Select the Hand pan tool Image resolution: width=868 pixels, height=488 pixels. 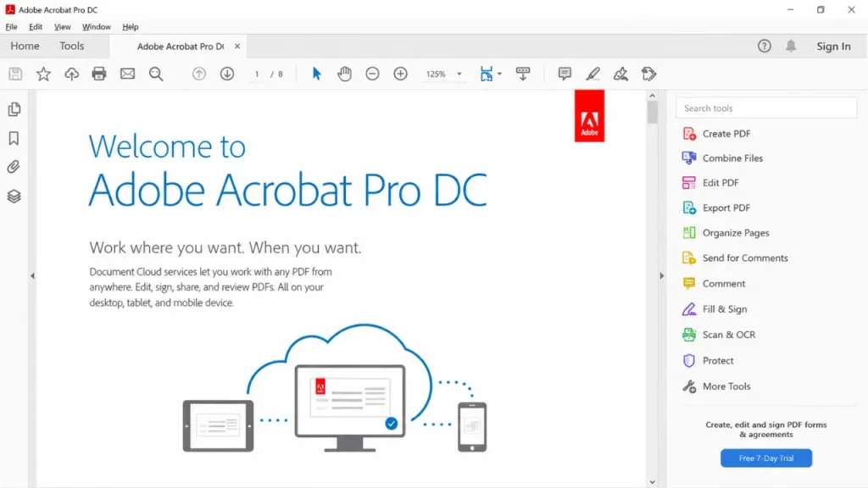point(344,74)
